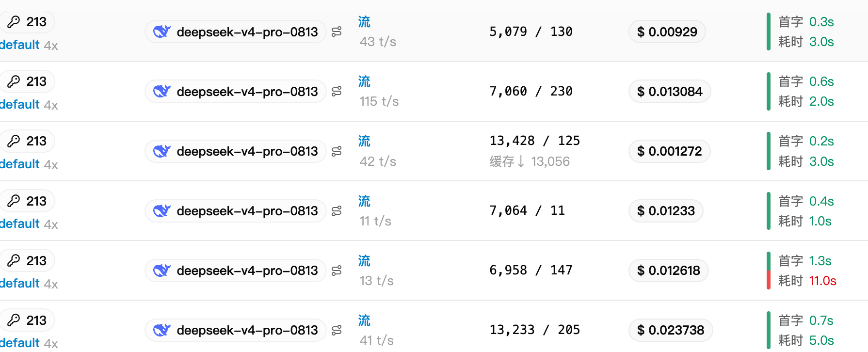Click the $ 0.023738 cost badge

tap(671, 330)
